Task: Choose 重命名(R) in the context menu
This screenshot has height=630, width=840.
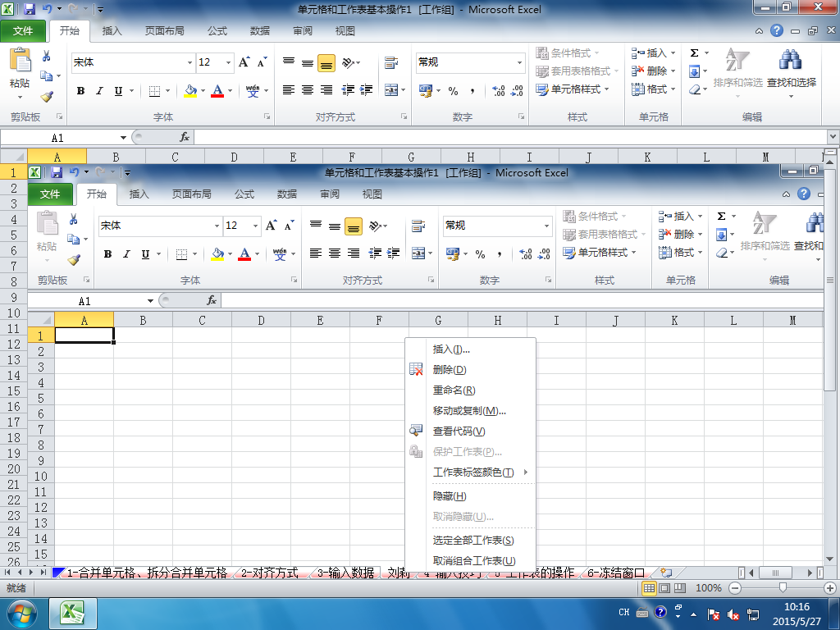Action: (x=471, y=390)
